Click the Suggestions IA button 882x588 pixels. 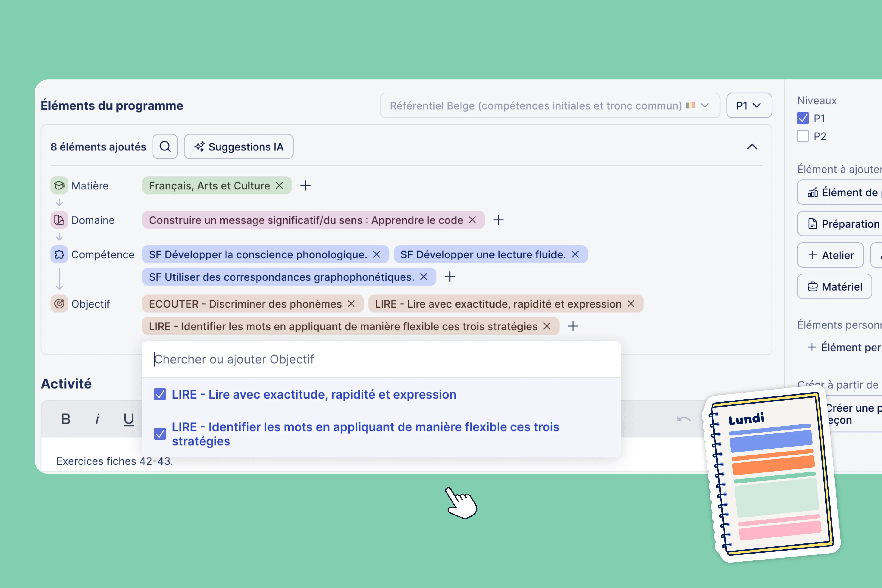click(x=238, y=147)
